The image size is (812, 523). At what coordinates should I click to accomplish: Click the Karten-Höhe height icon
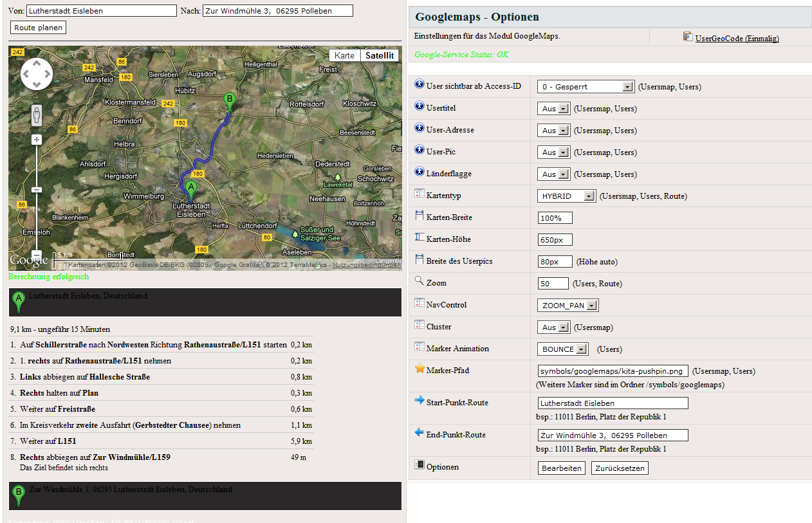click(420, 237)
